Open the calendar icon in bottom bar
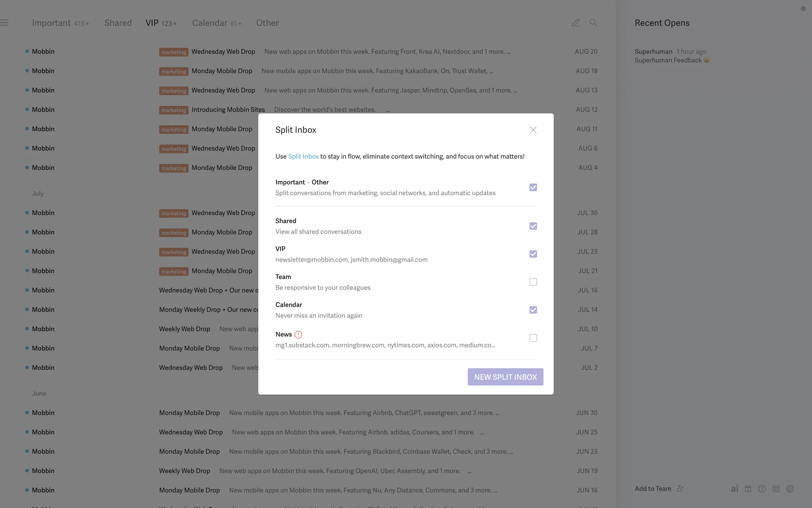The width and height of the screenshot is (812, 508). [776, 489]
